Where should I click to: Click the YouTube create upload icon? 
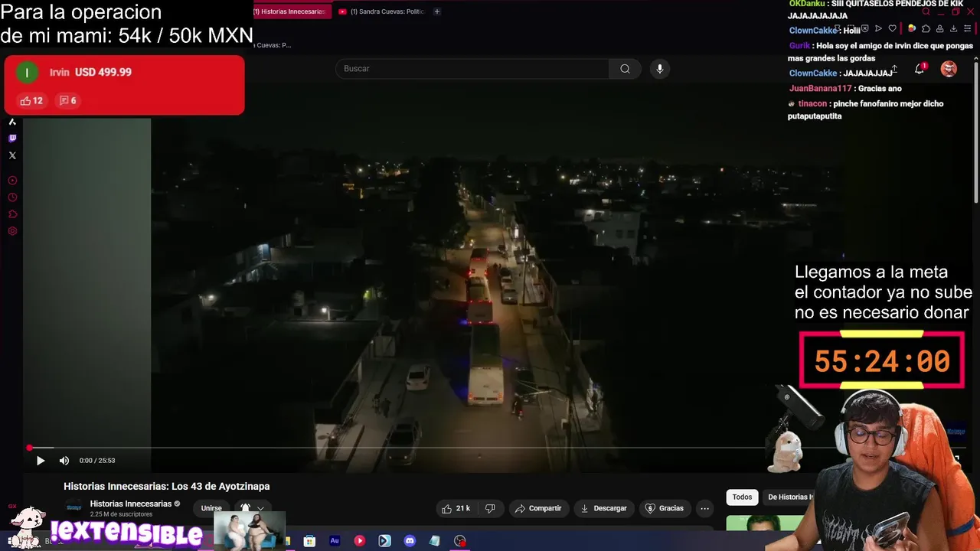(x=893, y=69)
